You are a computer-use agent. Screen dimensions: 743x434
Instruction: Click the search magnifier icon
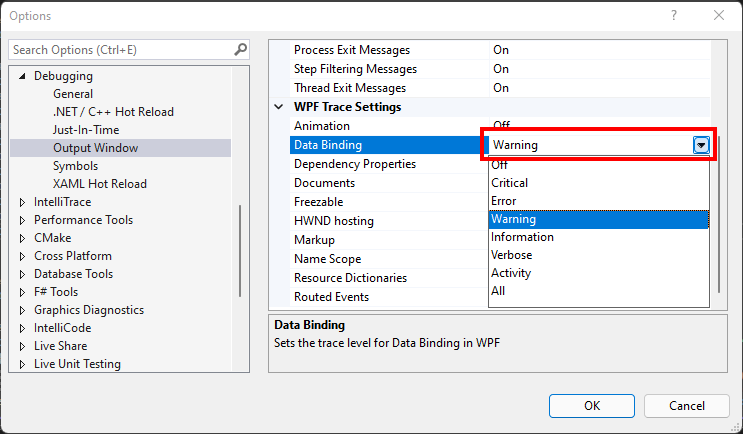pos(240,49)
